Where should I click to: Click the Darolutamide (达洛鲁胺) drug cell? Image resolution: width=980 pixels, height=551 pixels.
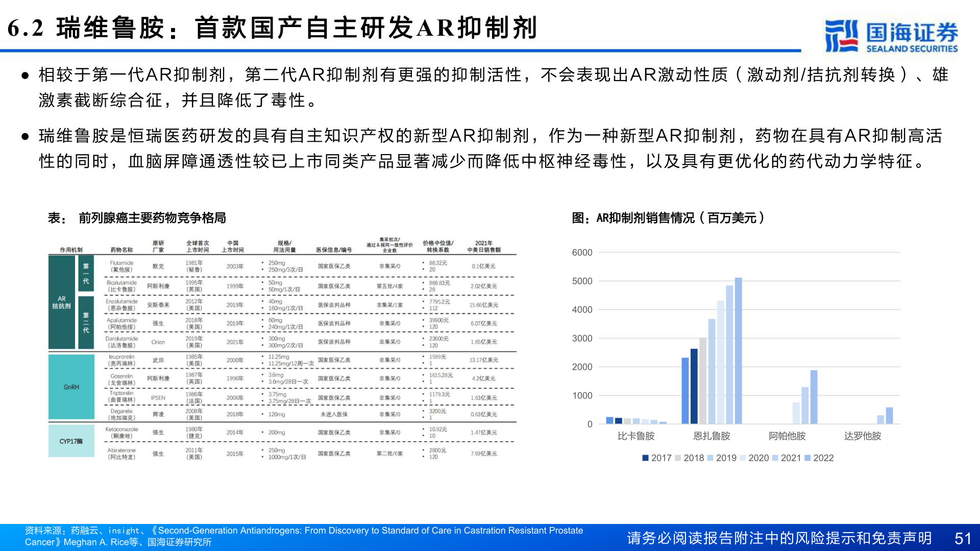[121, 342]
